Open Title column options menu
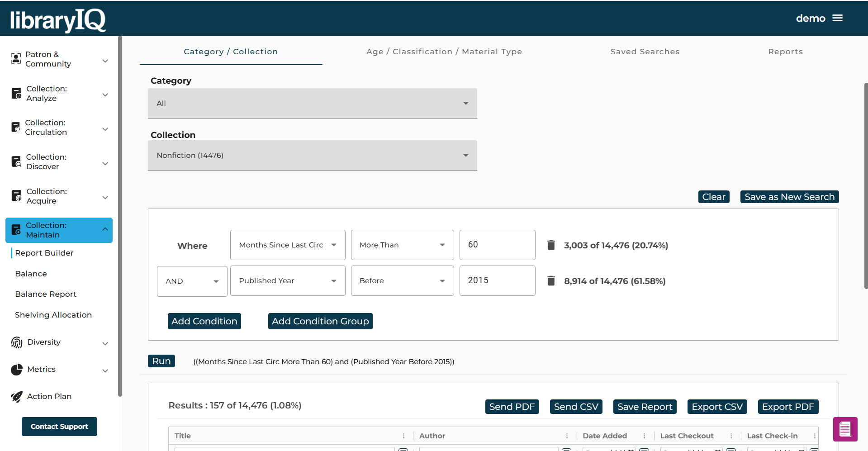Image resolution: width=868 pixels, height=451 pixels. (403, 436)
